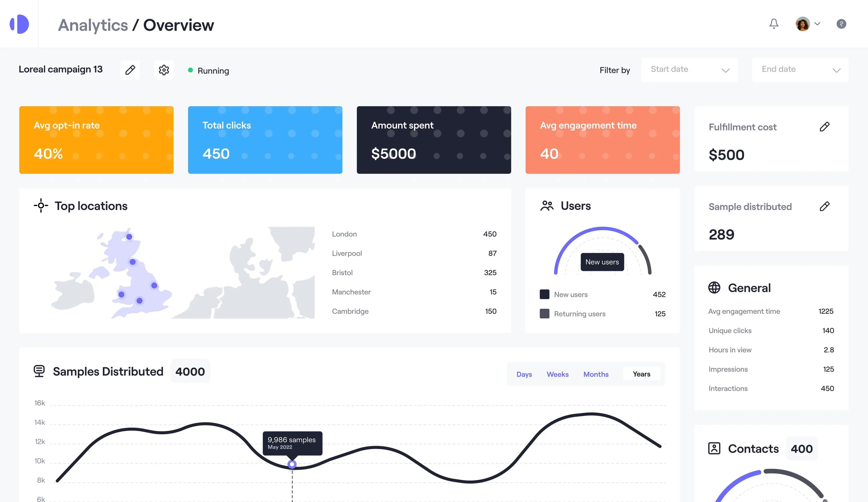The height and width of the screenshot is (502, 868).
Task: Click the Filter by label
Action: [614, 70]
